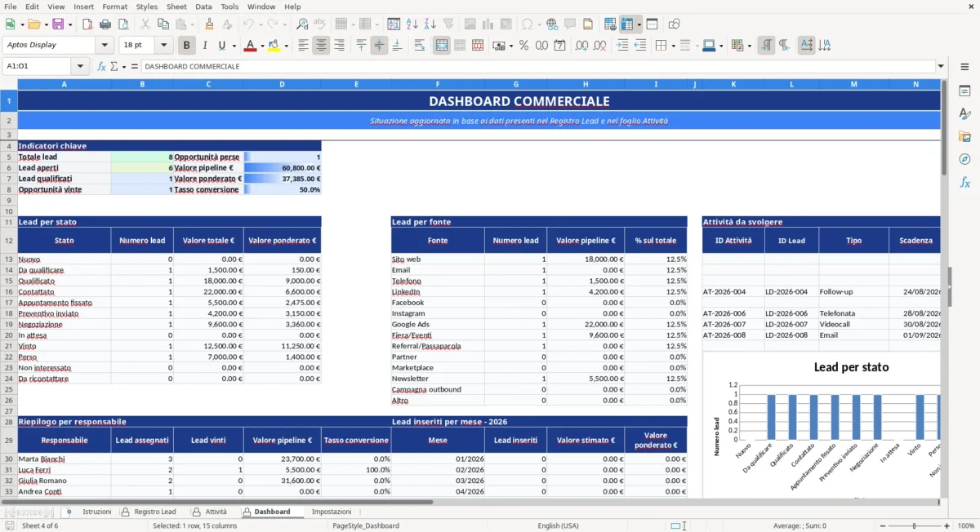Remove a decimal place

point(600,46)
